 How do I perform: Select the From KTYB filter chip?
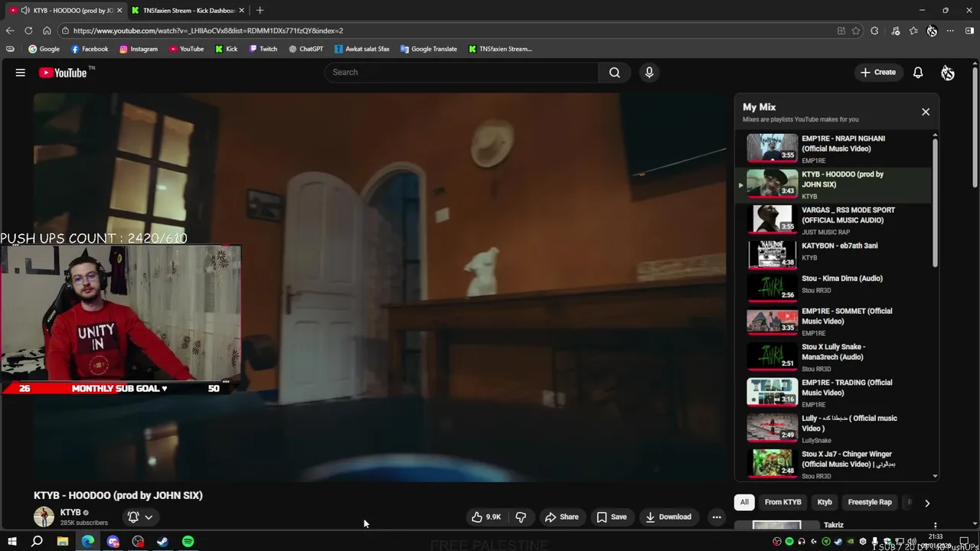[783, 502]
